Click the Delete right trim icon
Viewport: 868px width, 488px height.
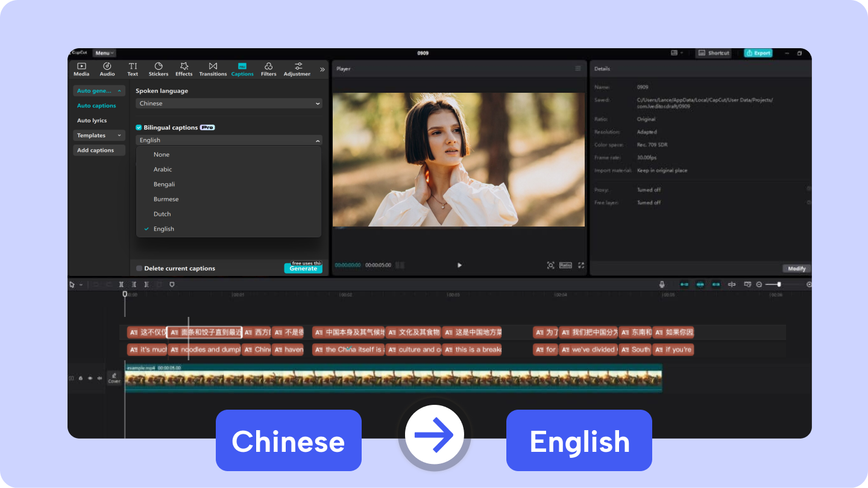coord(146,284)
